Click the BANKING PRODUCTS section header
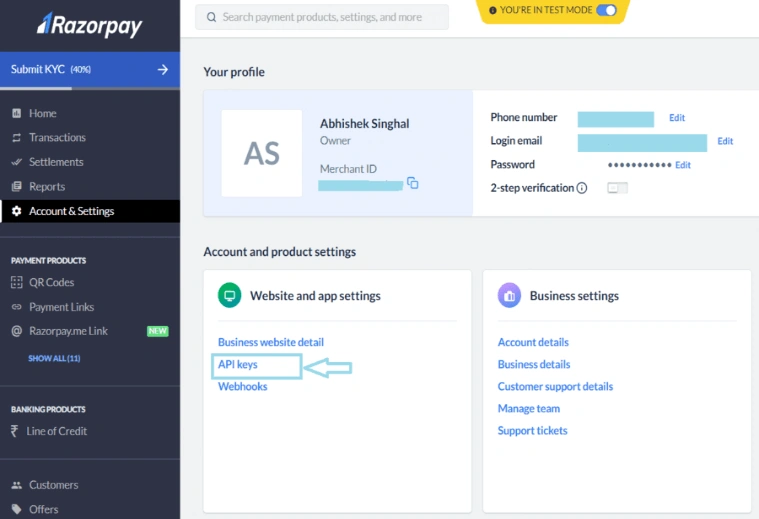Viewport: 759px width, 519px height. (x=48, y=410)
